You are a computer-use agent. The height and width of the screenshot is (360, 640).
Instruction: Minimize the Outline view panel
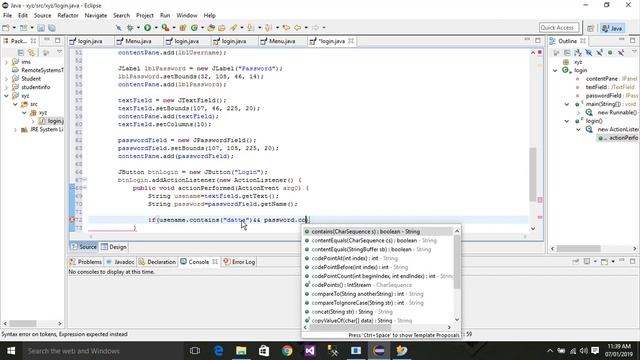click(622, 40)
